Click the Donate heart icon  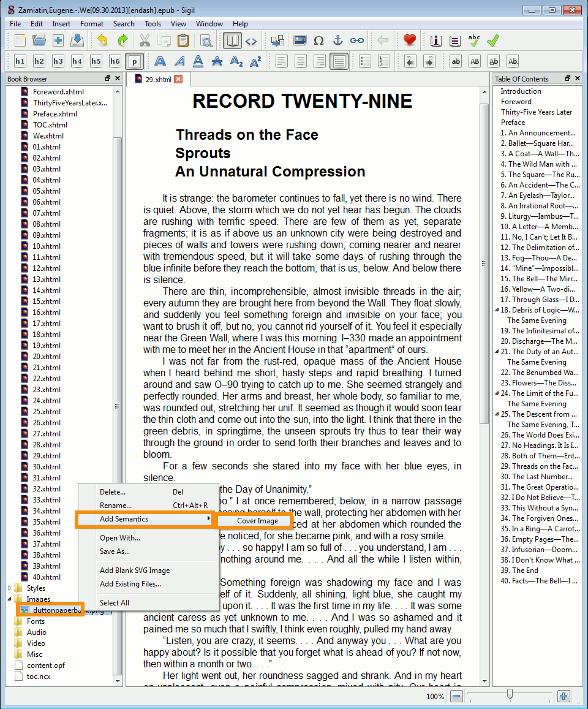click(x=410, y=40)
